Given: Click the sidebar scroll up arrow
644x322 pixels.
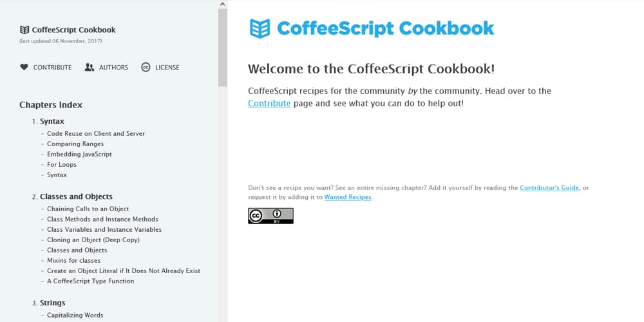Looking at the screenshot, I should tap(222, 4).
